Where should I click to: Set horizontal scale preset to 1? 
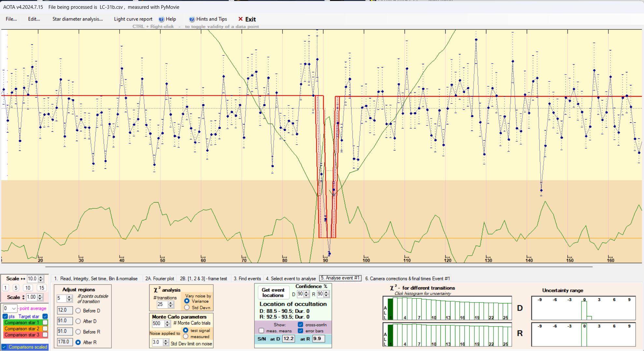click(6, 288)
